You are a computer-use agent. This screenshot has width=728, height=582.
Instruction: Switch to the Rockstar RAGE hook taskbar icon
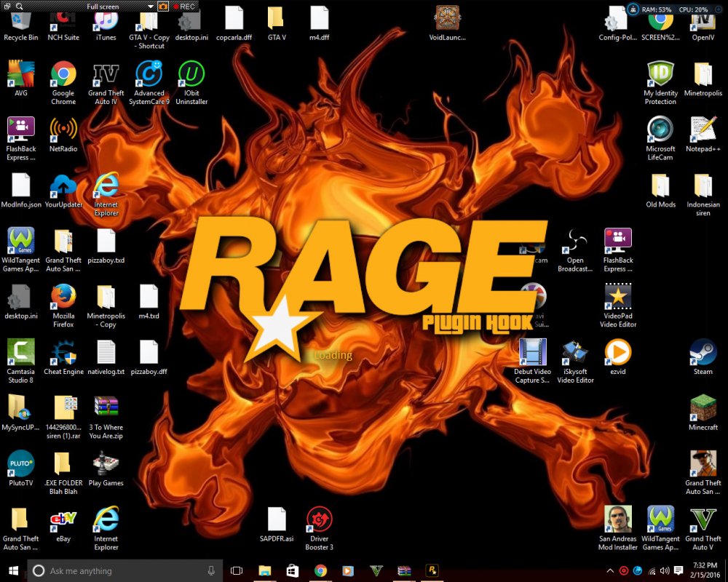[432, 571]
